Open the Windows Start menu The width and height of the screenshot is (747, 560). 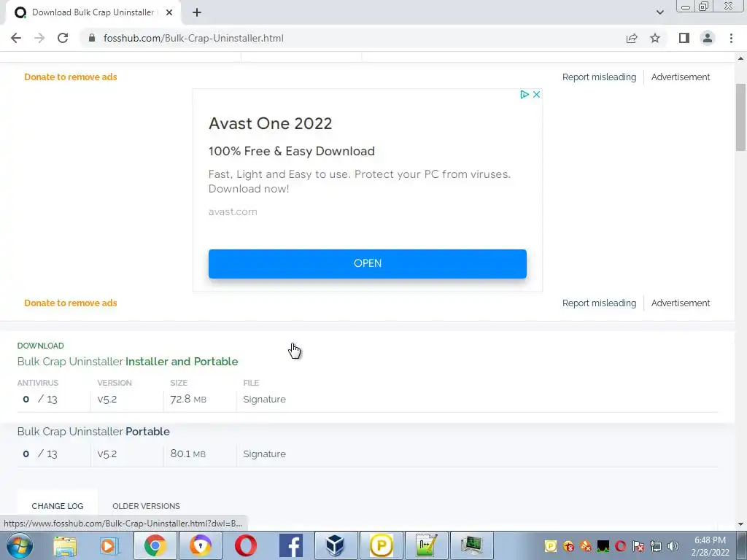coord(20,545)
